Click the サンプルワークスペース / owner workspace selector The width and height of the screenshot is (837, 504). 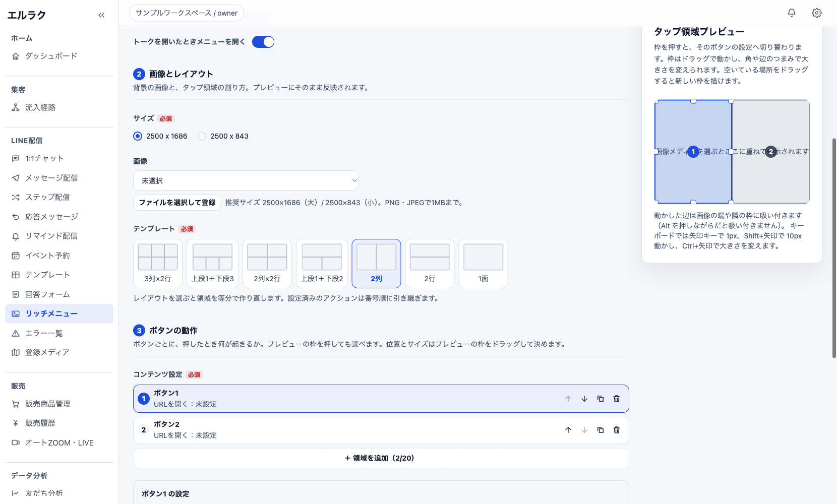(x=187, y=13)
